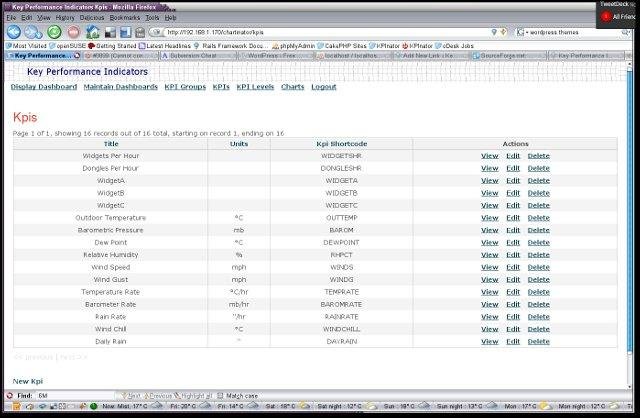Viewport: 640px width, 418px height.
Task: Open the Tools menu
Action: tap(152, 18)
